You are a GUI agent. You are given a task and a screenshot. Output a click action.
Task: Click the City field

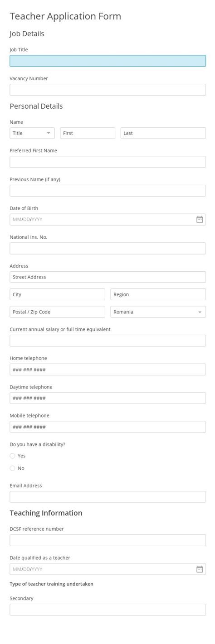[x=57, y=294]
